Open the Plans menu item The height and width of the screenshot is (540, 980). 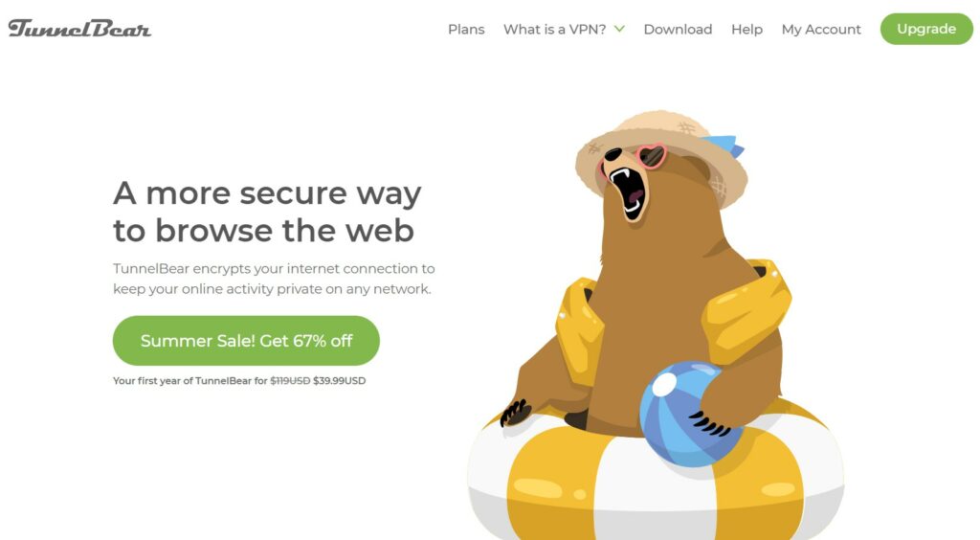(x=466, y=30)
